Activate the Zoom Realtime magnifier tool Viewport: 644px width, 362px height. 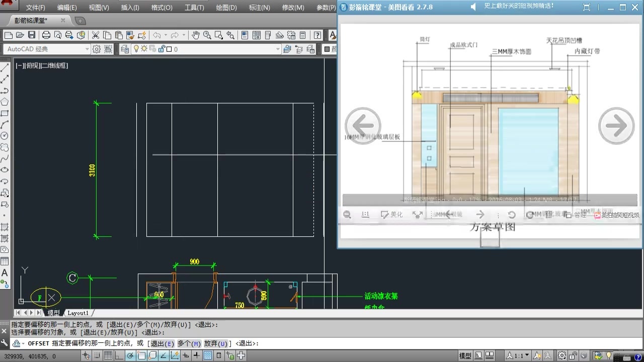point(207,35)
